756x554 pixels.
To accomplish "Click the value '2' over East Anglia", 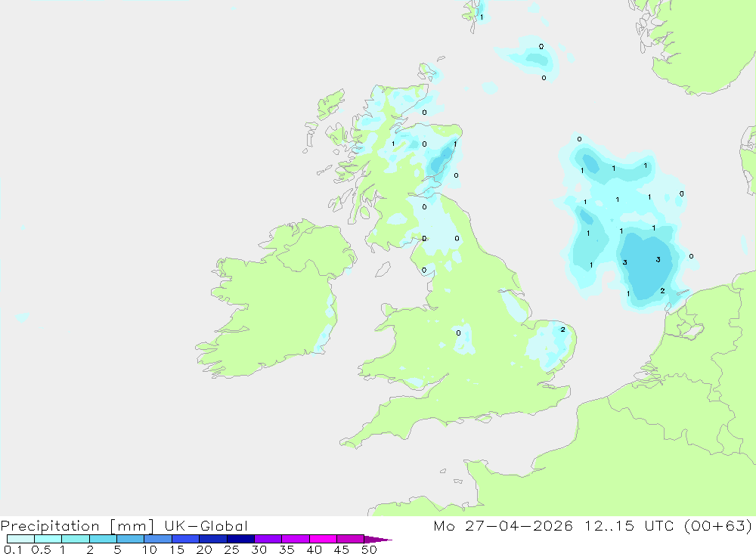I will coord(562,330).
